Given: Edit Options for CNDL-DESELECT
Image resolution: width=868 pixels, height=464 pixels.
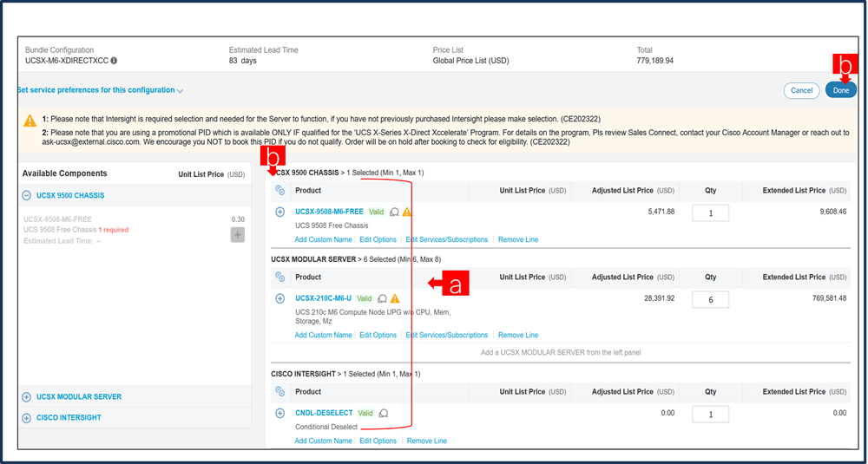Looking at the screenshot, I should (378, 441).
